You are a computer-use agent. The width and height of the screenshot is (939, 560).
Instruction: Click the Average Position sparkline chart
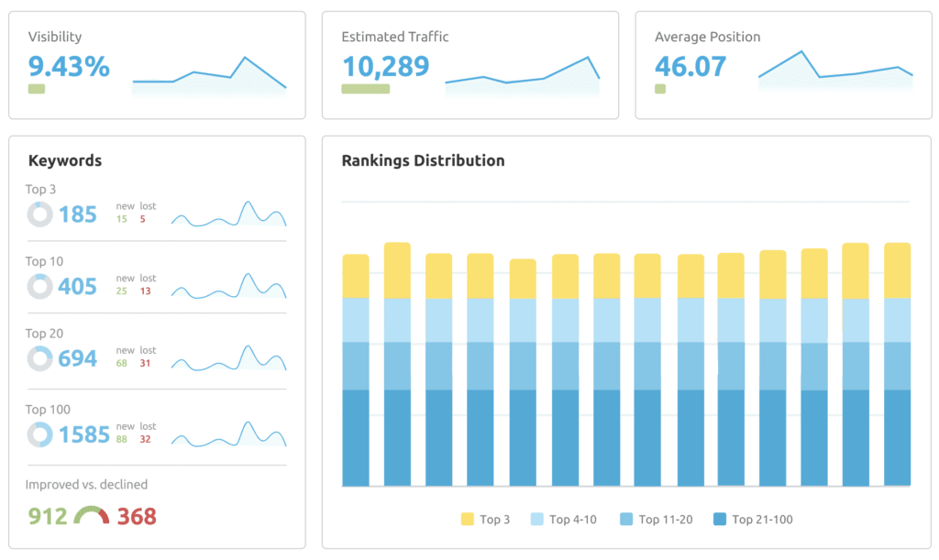[835, 71]
